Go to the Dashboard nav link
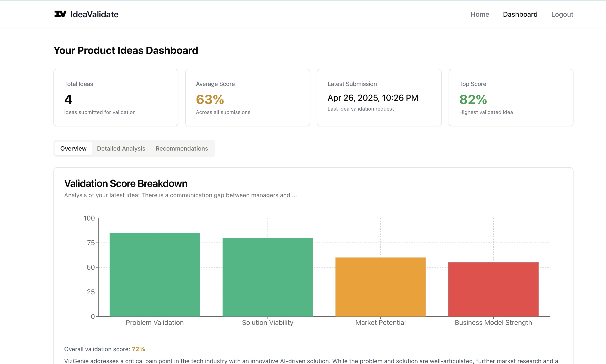Viewport: 606px width, 364px height. coord(520,14)
